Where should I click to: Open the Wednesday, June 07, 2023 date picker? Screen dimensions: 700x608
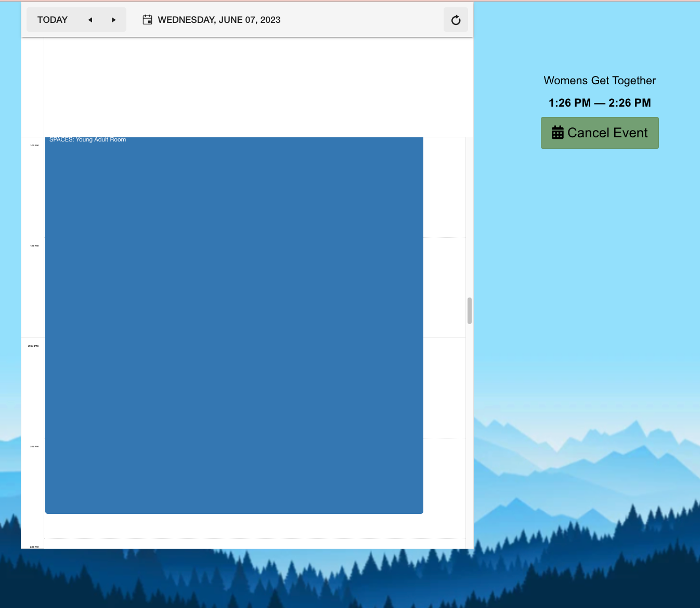(219, 20)
